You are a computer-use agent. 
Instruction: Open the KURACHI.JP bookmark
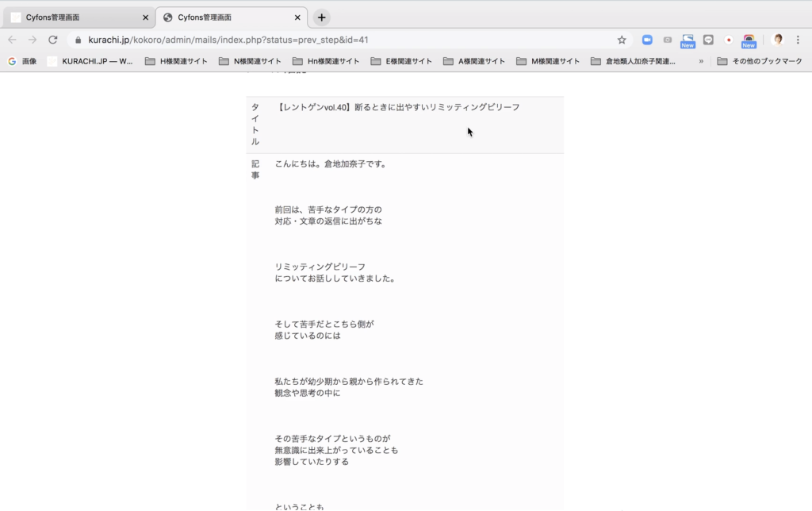(x=90, y=61)
